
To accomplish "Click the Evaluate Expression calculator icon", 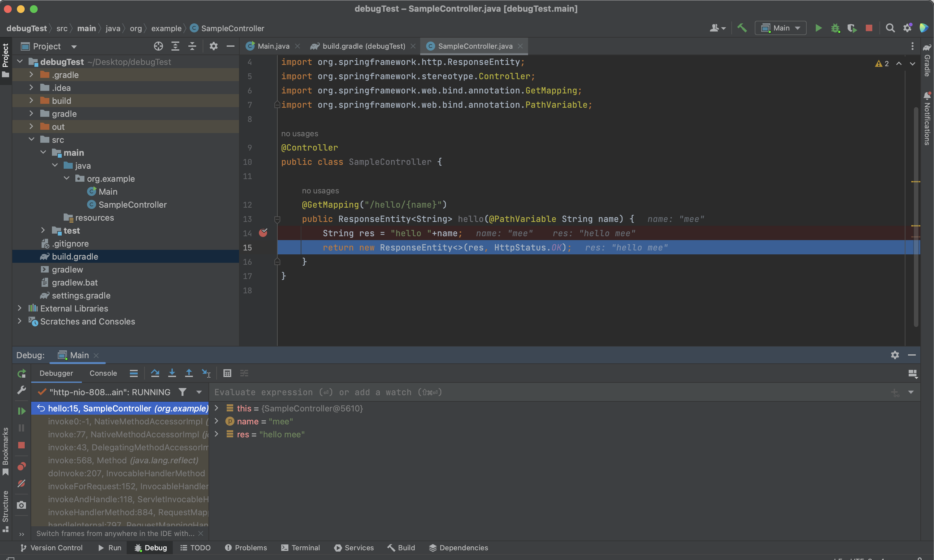I will tap(227, 373).
